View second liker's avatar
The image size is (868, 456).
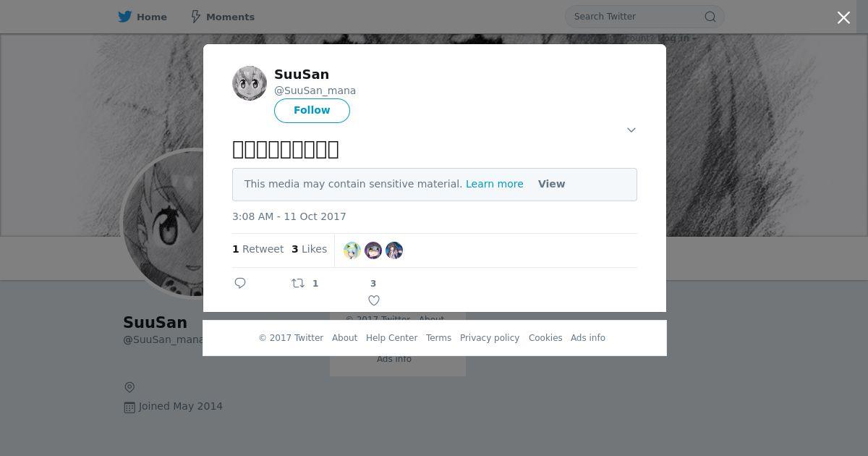coord(373,250)
